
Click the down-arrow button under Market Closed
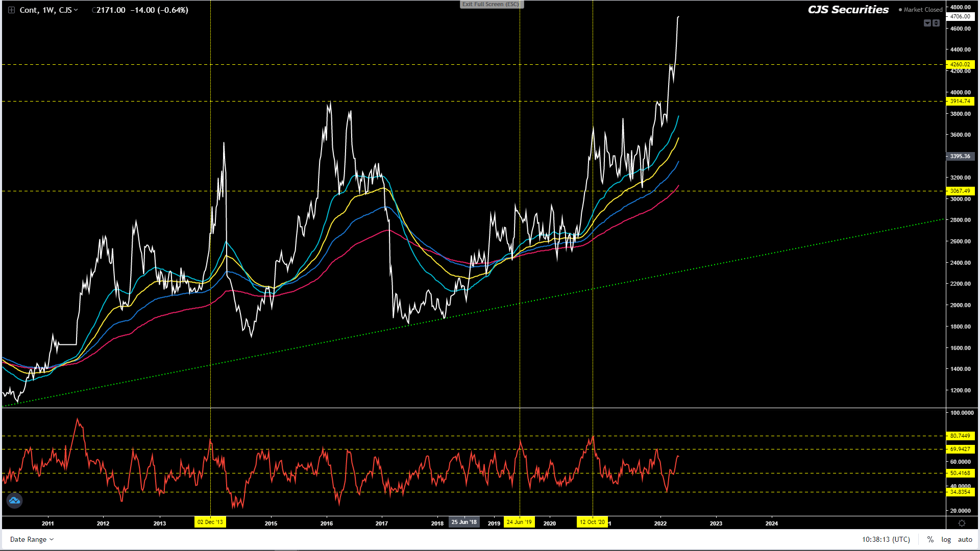pos(927,23)
